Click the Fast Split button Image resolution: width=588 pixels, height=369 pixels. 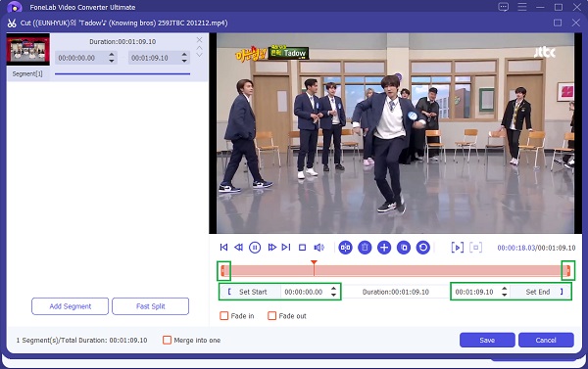pos(150,306)
